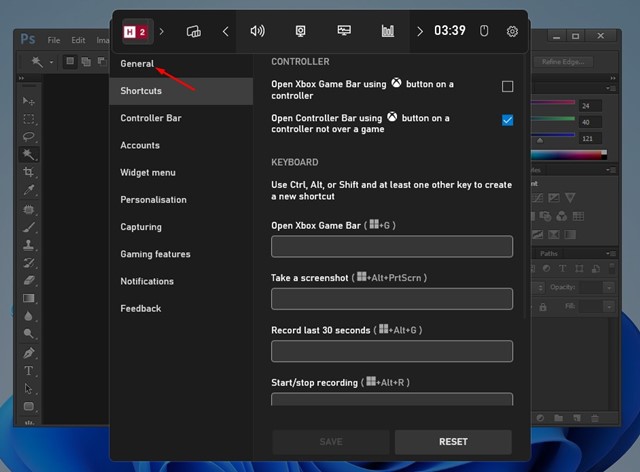Screen dimensions: 640x472
Task: Open the Game Bar performance monitor widget
Action: pos(344,31)
